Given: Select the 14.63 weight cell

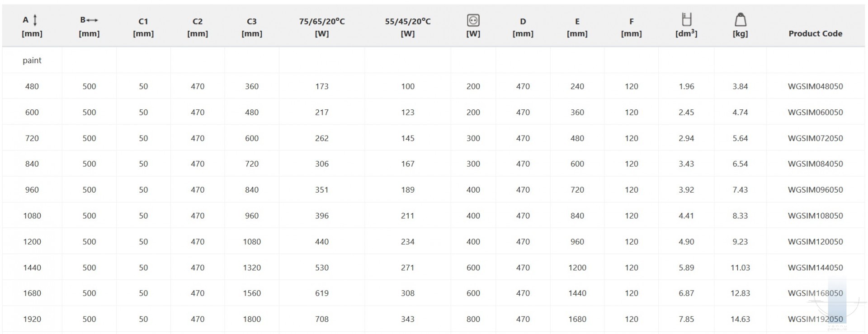Looking at the screenshot, I should (x=740, y=319).
